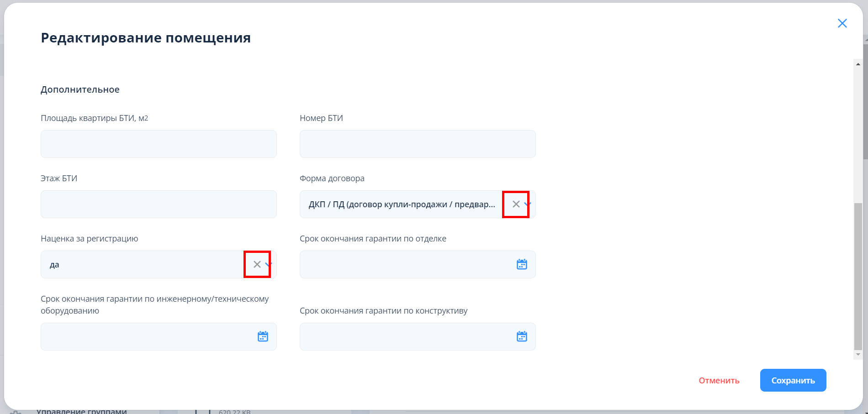Click the dialog scrollbar up arrow
Viewport: 868px width, 414px height.
pos(858,64)
